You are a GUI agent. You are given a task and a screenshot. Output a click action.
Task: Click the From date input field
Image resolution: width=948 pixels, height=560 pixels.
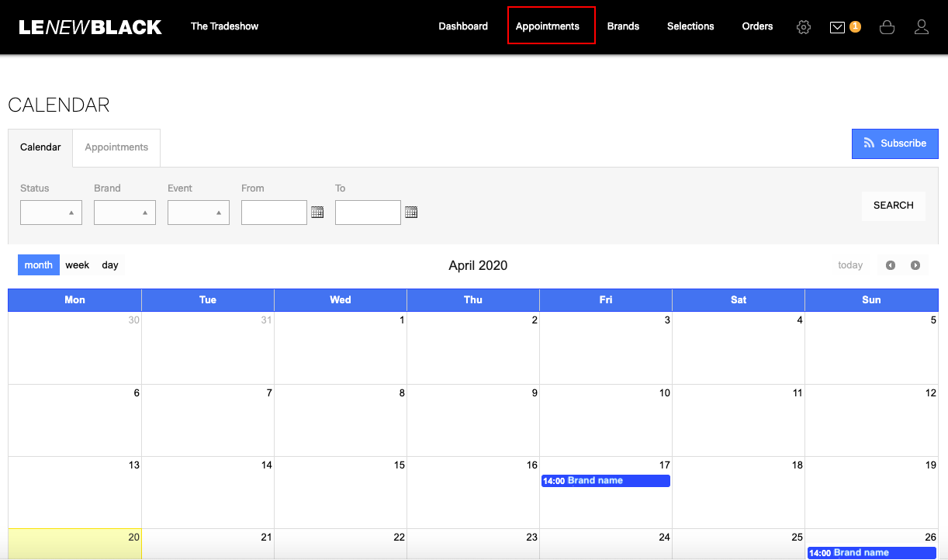point(274,213)
